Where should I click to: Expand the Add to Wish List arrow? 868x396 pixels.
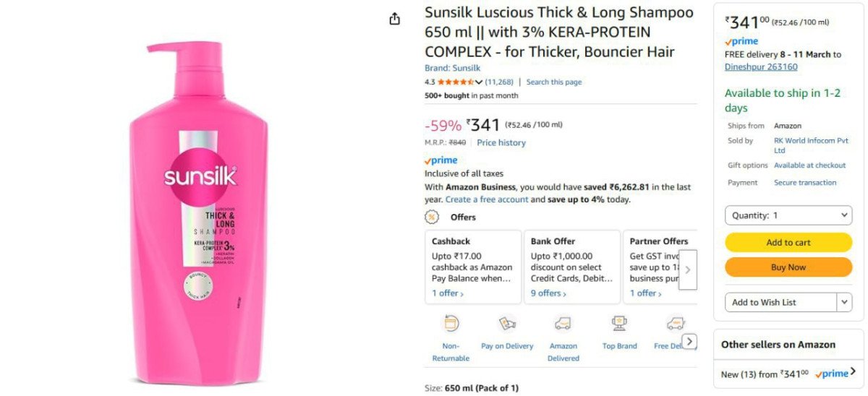point(844,302)
